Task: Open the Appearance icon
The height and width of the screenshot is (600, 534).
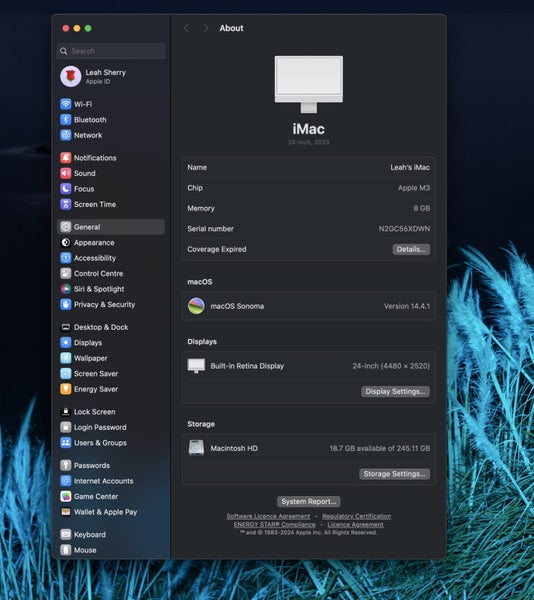Action: (x=66, y=243)
